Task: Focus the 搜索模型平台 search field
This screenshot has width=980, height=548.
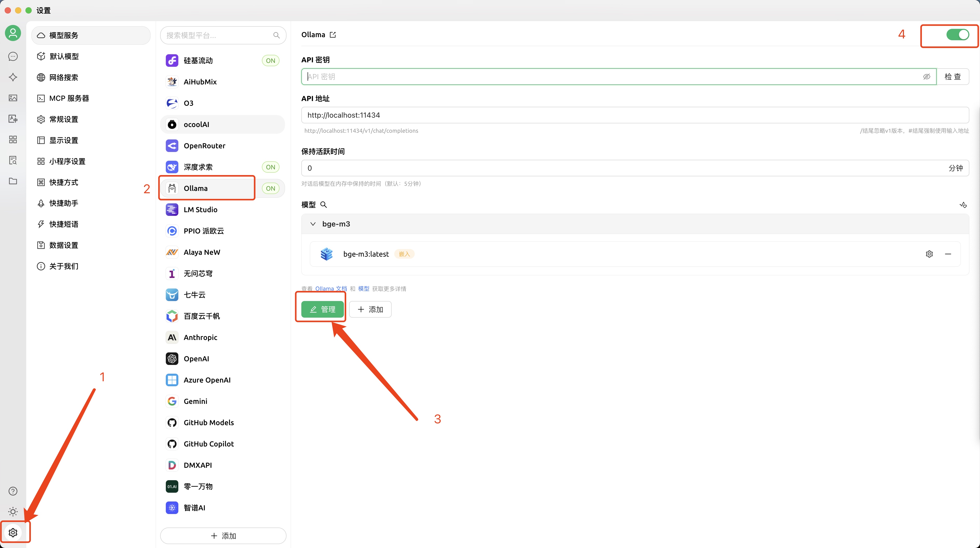Action: (223, 35)
